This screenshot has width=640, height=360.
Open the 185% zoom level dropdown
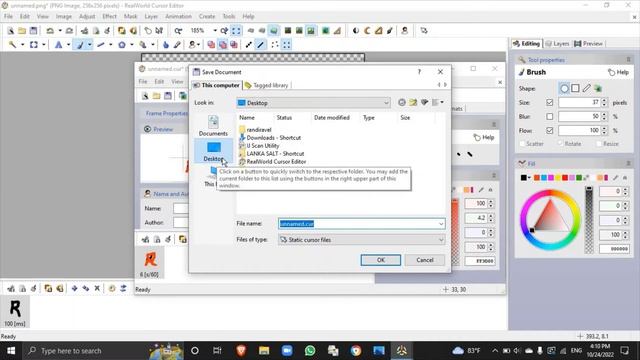pos(215,31)
